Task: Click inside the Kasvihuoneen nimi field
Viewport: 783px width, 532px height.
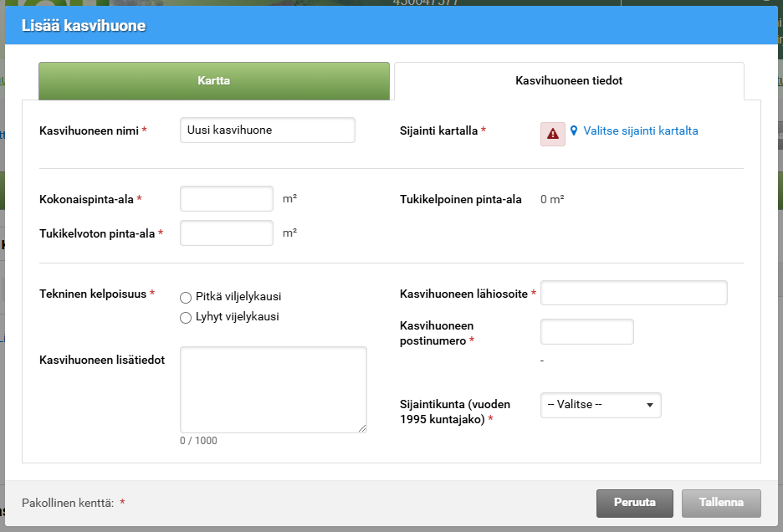Action: [x=266, y=130]
